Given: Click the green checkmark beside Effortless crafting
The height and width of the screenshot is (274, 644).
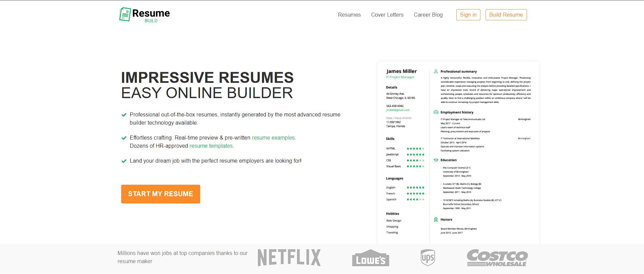Looking at the screenshot, I should pos(124,138).
